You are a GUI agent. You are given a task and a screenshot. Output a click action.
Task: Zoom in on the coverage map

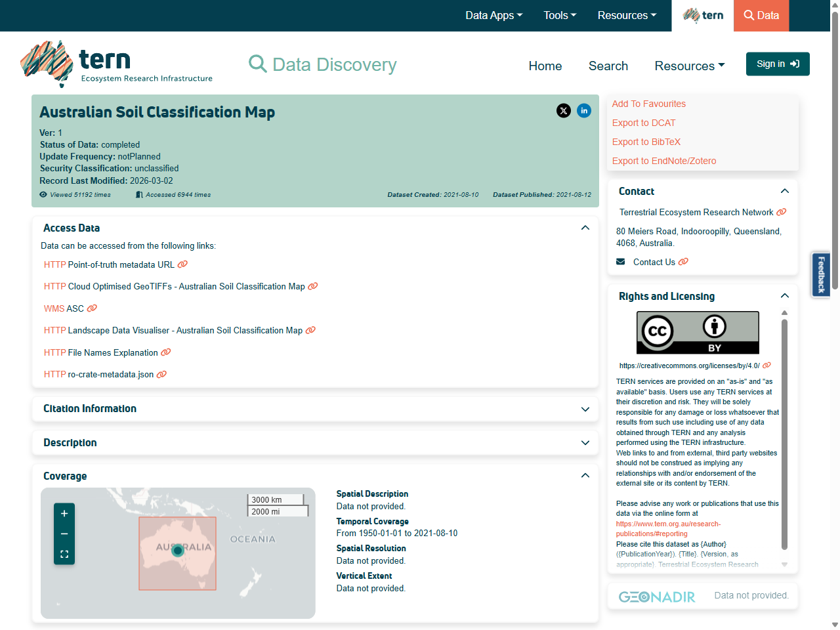coord(64,513)
